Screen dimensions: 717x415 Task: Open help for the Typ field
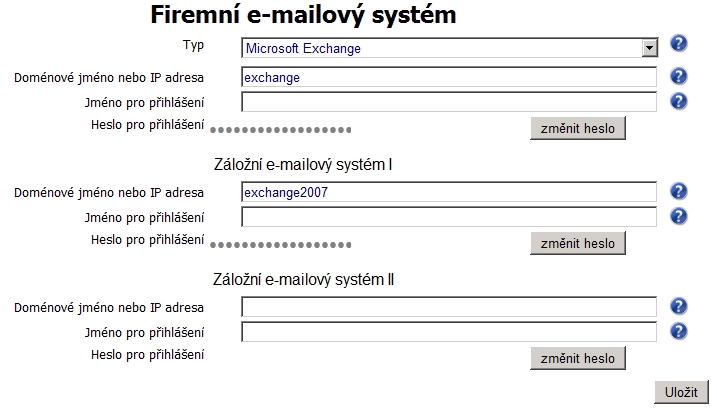[679, 44]
